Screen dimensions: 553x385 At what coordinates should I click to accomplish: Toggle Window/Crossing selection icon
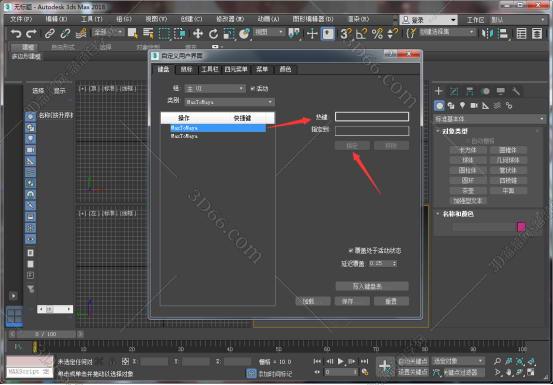pyautogui.click(x=180, y=34)
